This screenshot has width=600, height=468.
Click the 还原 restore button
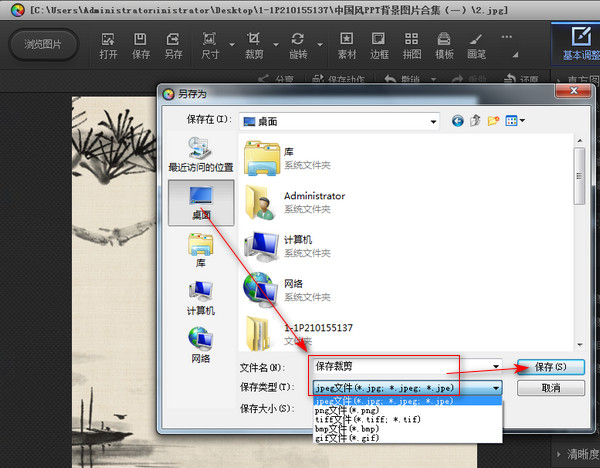pyautogui.click(x=522, y=79)
